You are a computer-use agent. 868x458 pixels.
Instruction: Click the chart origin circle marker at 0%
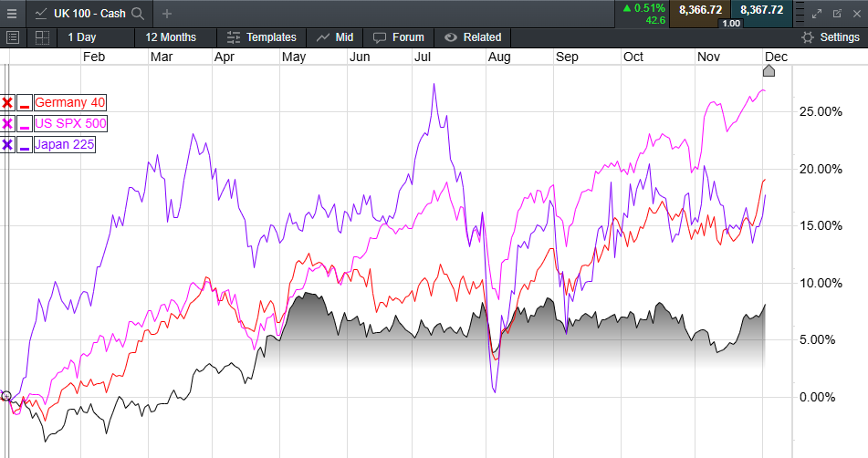(6, 396)
